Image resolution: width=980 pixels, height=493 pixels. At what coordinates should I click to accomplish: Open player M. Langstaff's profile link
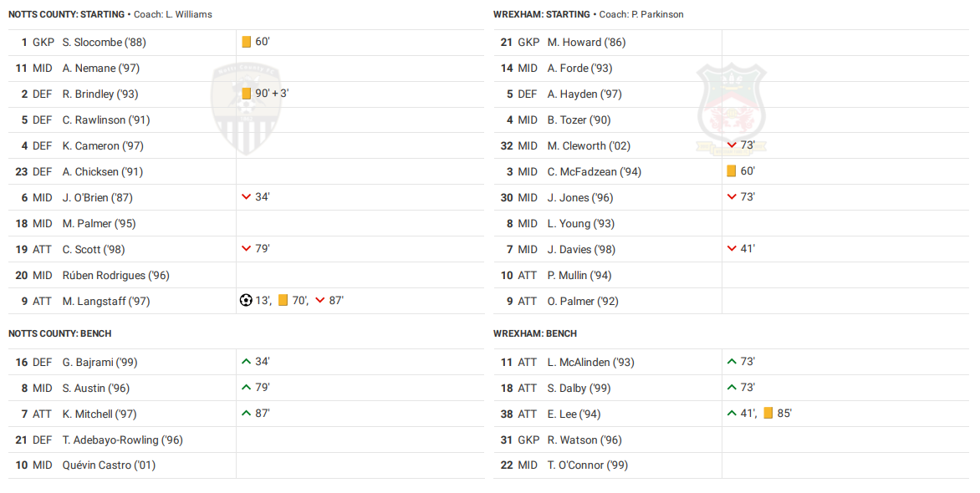[106, 302]
